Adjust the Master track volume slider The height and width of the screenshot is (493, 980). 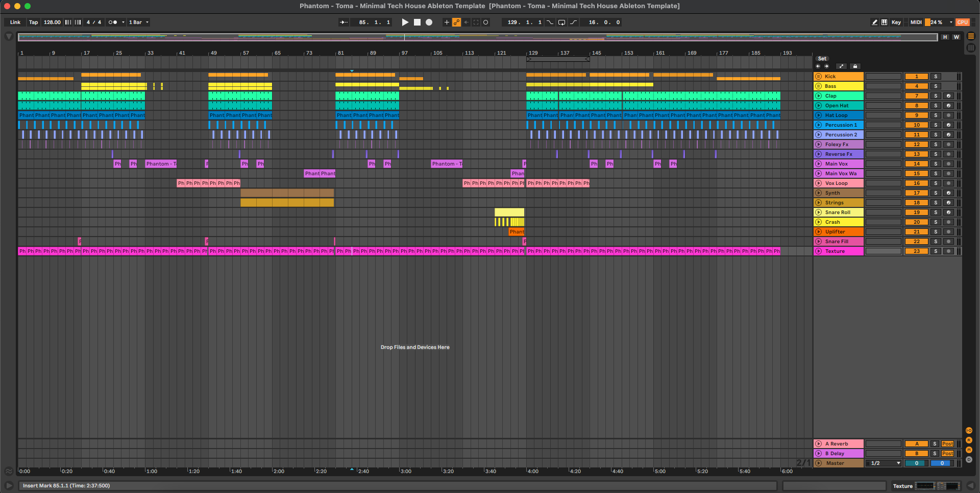(x=916, y=463)
